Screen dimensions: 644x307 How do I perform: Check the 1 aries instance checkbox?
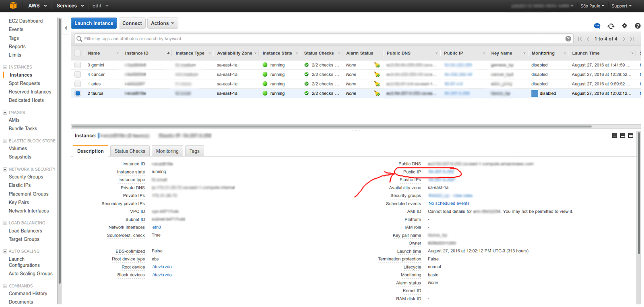(78, 84)
